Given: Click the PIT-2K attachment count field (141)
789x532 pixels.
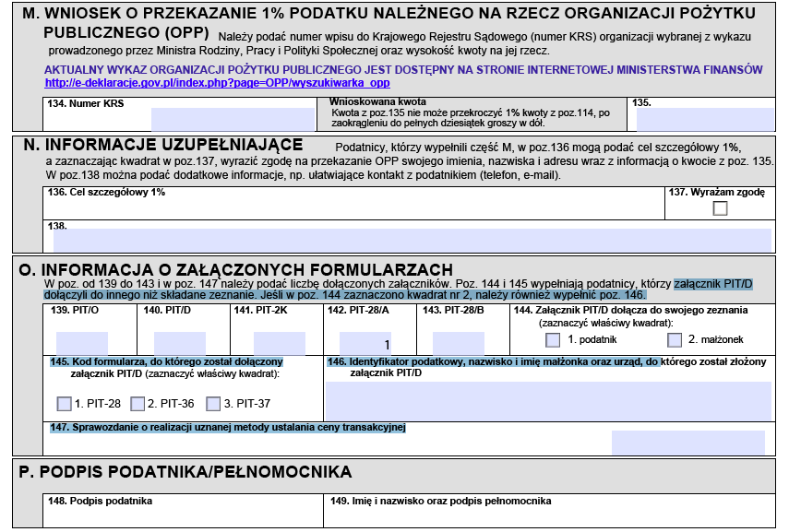Looking at the screenshot, I should pos(280,343).
